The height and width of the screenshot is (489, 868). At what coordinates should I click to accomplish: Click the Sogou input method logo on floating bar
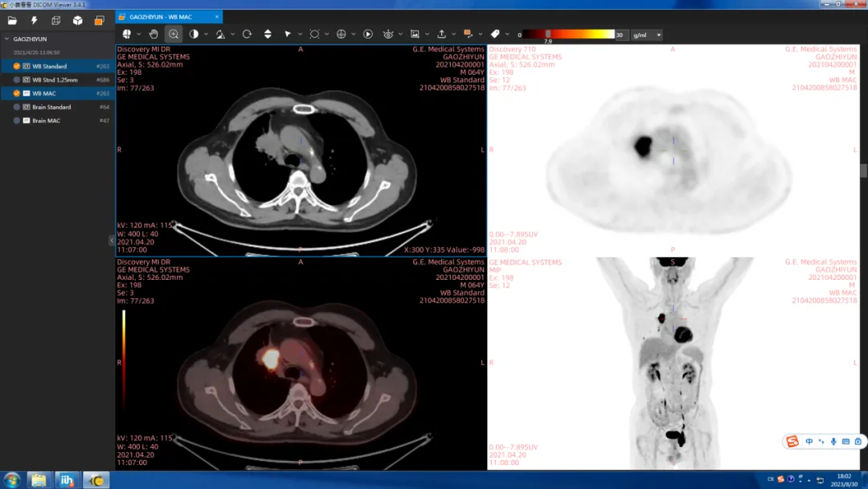792,442
